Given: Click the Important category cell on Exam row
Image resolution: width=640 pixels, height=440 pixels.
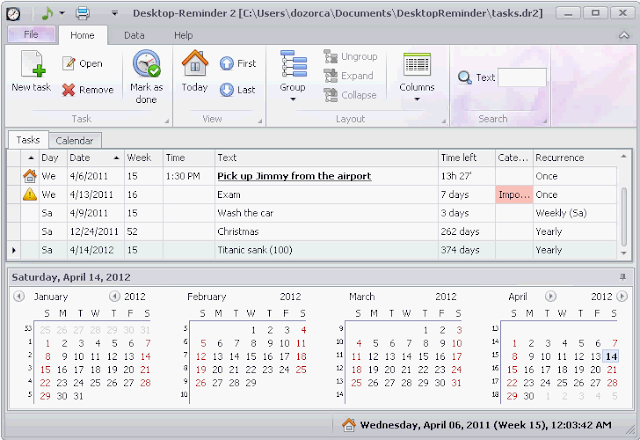Looking at the screenshot, I should (514, 195).
